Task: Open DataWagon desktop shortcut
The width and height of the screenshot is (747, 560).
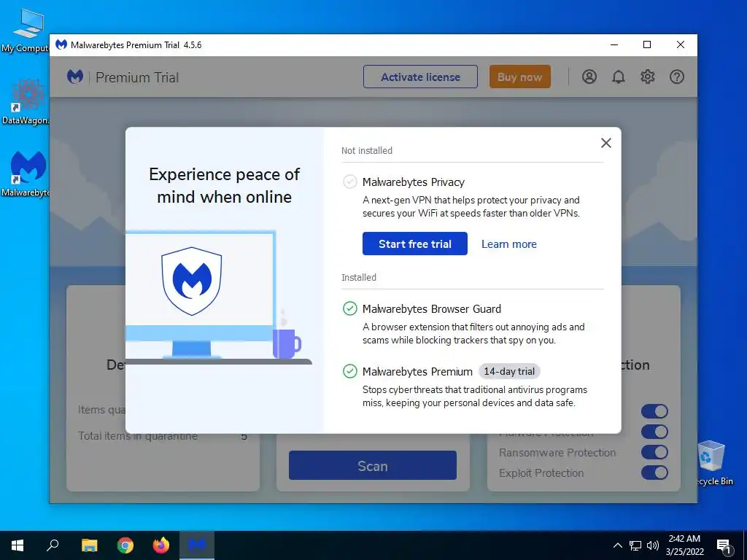Action: coord(26,102)
